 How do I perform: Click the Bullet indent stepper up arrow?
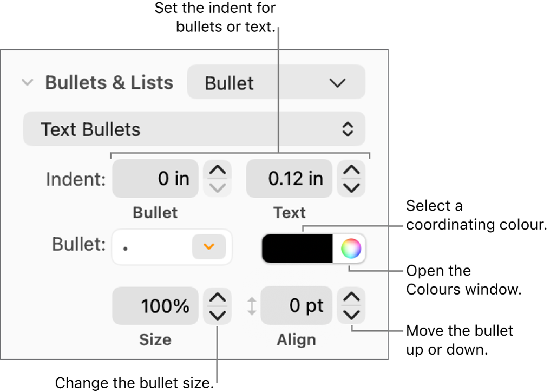coord(217,171)
